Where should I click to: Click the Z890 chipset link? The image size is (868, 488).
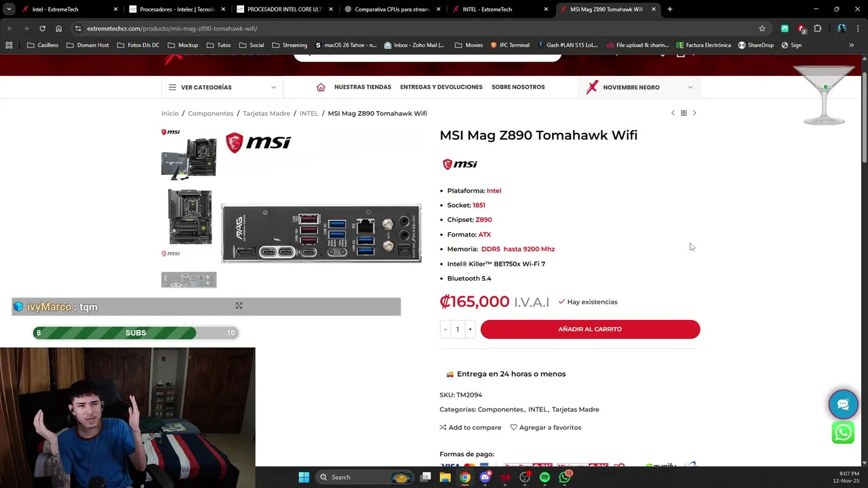484,220
